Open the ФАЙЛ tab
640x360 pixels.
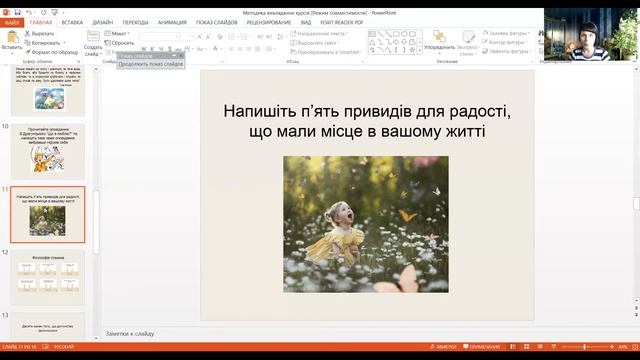(12, 22)
